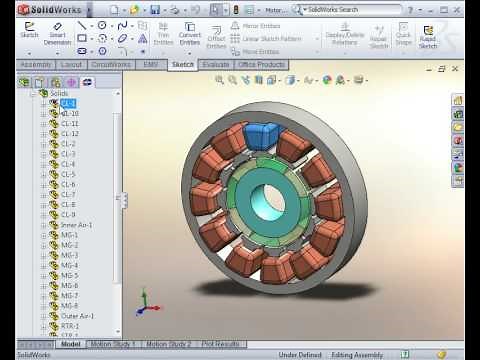Select the Polygon sketch tool
This screenshot has height=360, width=480.
(102, 51)
